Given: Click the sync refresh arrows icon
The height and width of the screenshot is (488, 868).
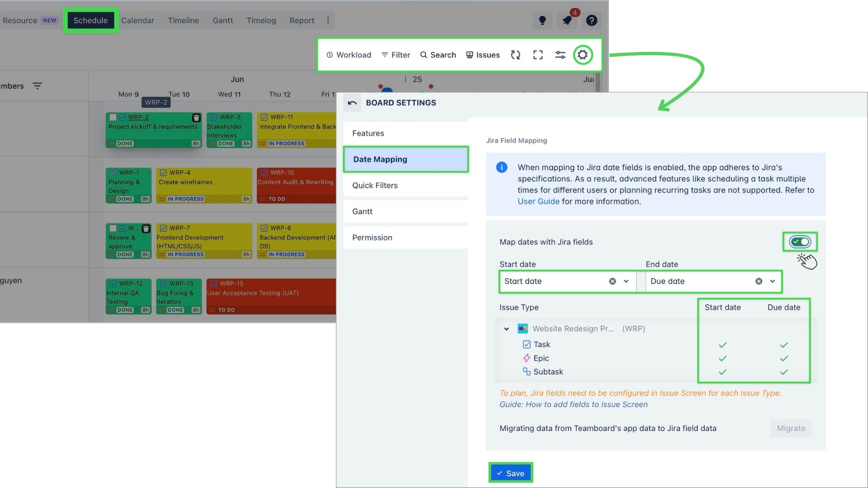Looking at the screenshot, I should point(515,55).
